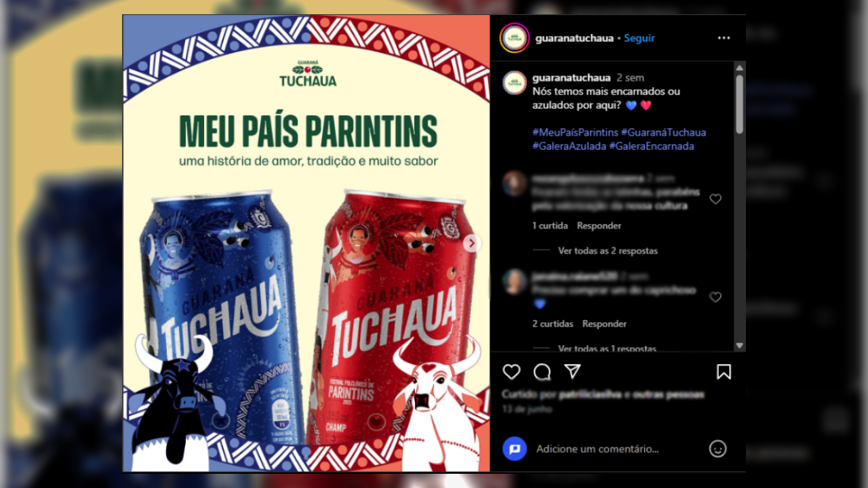Reply to first comment via Responder
This screenshot has width=868, height=488.
pyautogui.click(x=599, y=226)
